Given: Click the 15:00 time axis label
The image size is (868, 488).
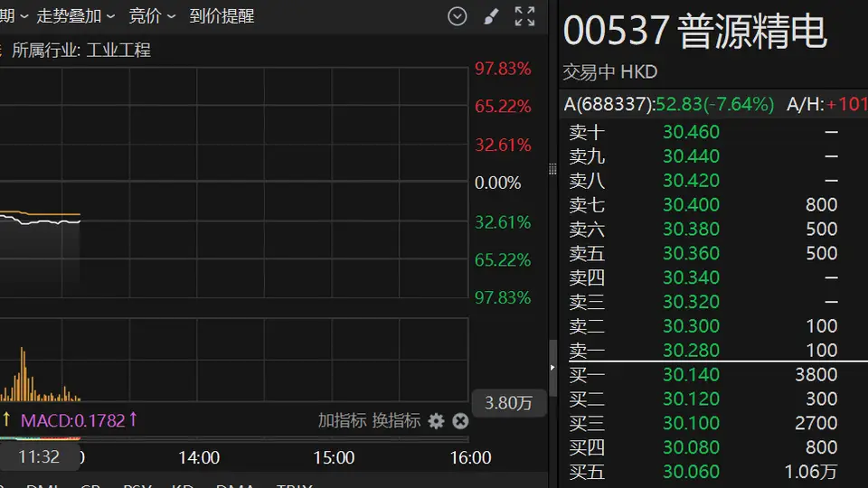Looking at the screenshot, I should click(334, 457).
